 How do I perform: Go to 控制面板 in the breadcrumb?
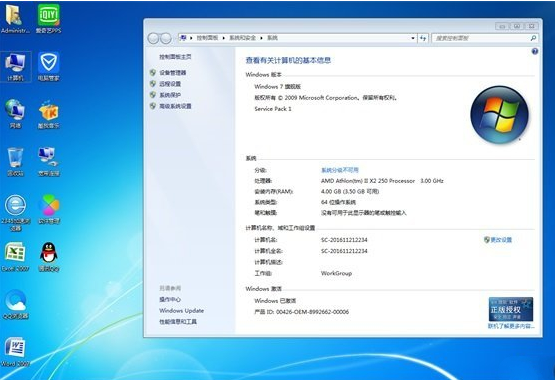pyautogui.click(x=207, y=38)
